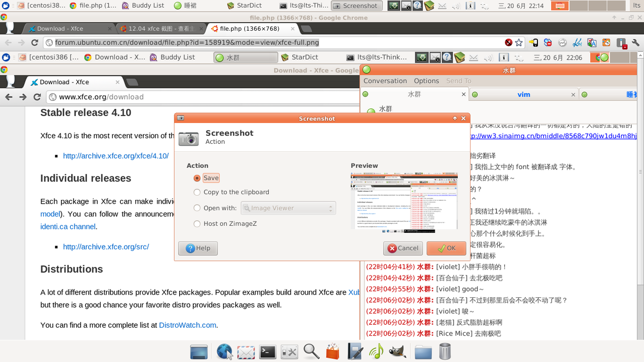Click the Google Translate extension icon
The height and width of the screenshot is (362, 644).
pyautogui.click(x=592, y=42)
